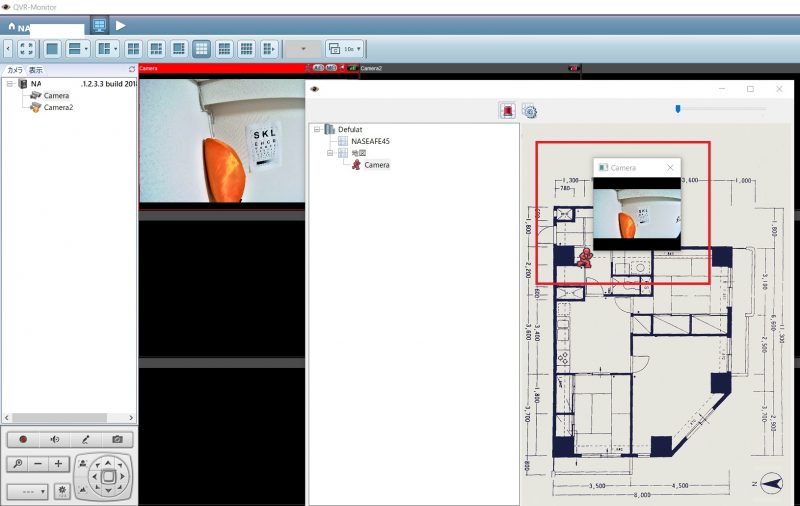Screen dimensions: 800x506
Task: Collapse the NAS node in camera tree
Action: coord(10,84)
